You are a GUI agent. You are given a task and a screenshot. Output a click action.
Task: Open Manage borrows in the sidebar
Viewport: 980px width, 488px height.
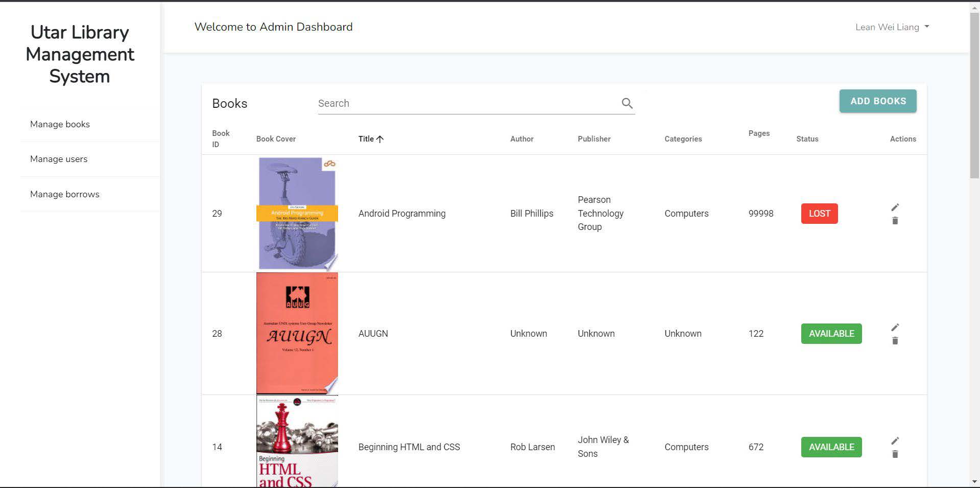65,194
